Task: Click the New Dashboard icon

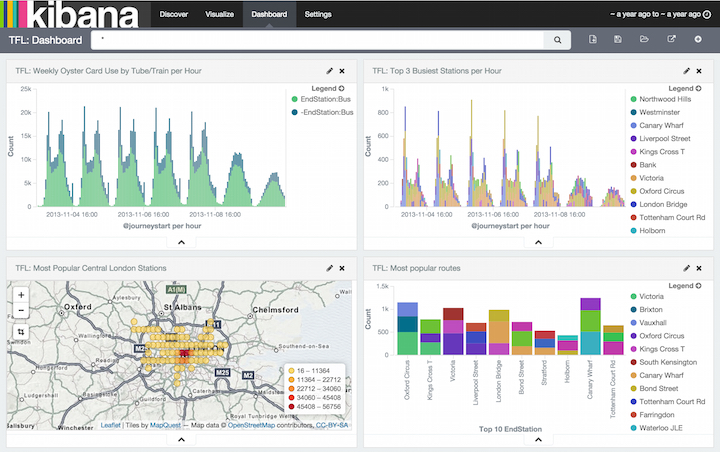Action: 593,40
